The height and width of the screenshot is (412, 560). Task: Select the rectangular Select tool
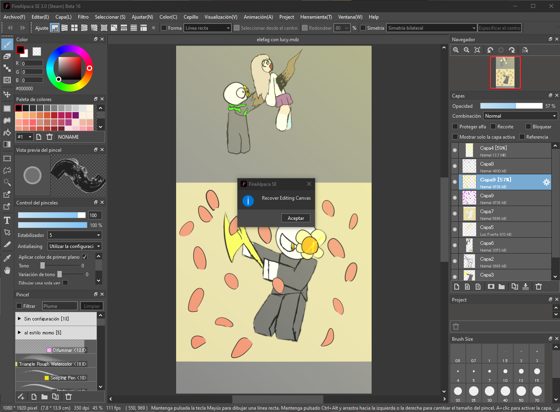[7, 159]
